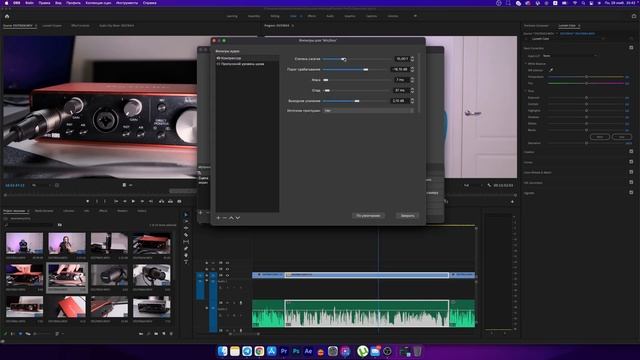The width and height of the screenshot is (640, 360).
Task: Step forward one frame in Source monitor
Action: (142, 201)
